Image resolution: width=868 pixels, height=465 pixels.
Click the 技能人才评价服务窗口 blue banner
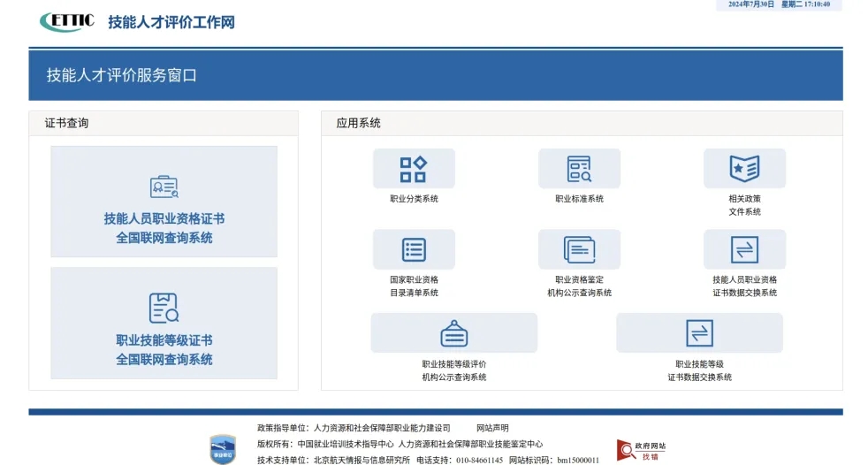[435, 75]
